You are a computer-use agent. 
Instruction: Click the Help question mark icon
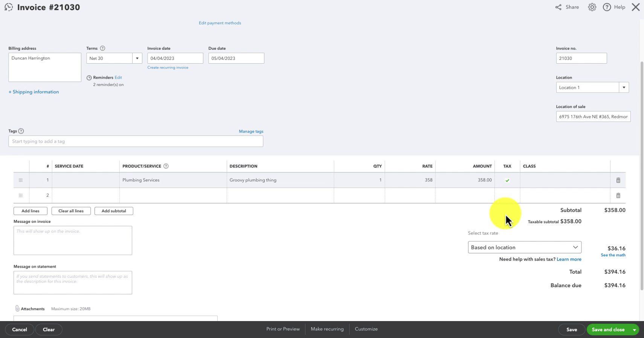tap(607, 7)
